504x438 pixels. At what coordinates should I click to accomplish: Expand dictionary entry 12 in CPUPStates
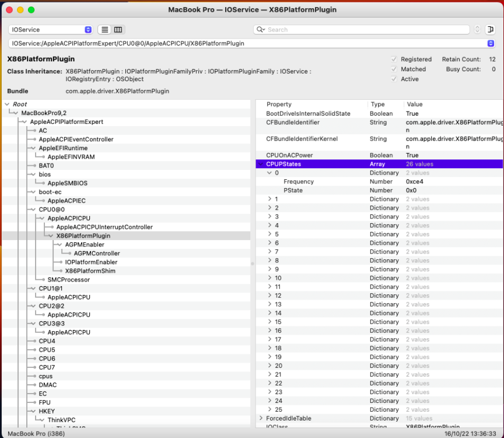click(269, 295)
